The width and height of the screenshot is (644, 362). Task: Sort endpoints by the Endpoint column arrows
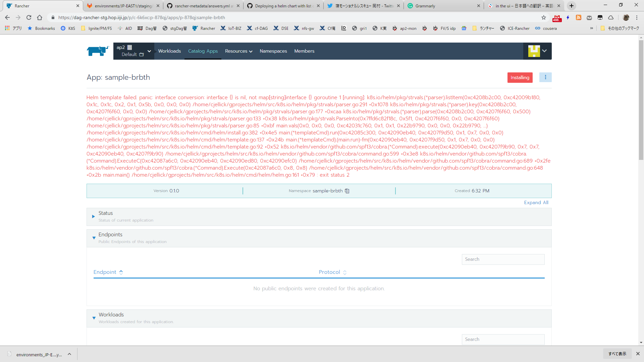coord(122,272)
